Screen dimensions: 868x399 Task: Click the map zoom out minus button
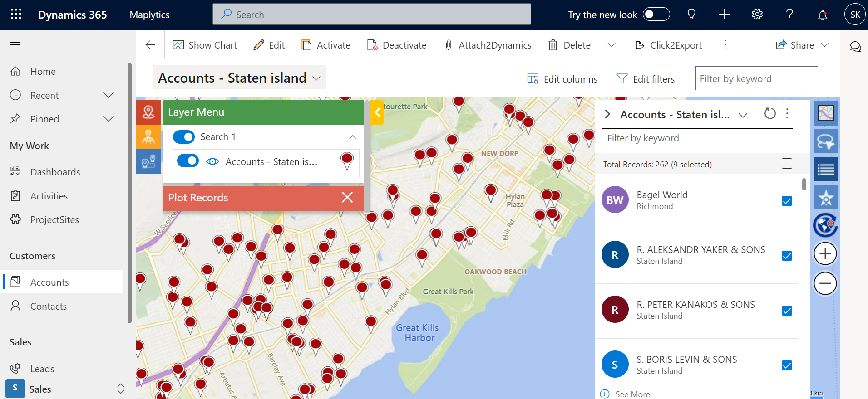pos(825,284)
